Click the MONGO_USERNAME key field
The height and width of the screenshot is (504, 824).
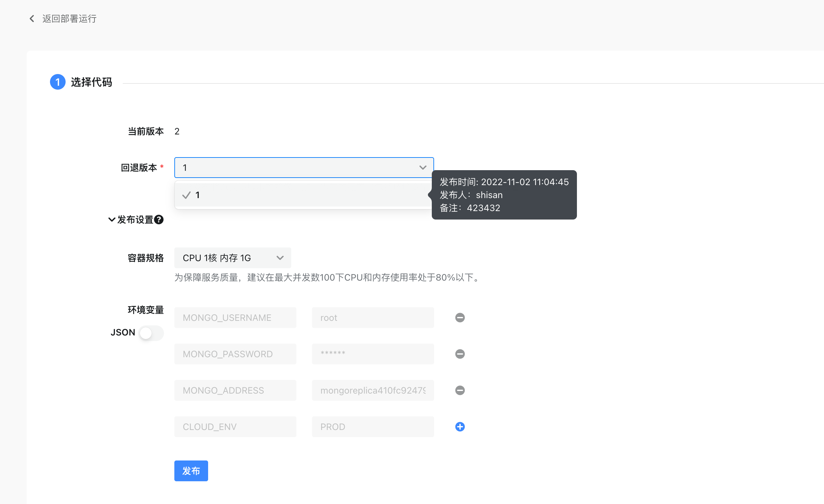(x=235, y=318)
